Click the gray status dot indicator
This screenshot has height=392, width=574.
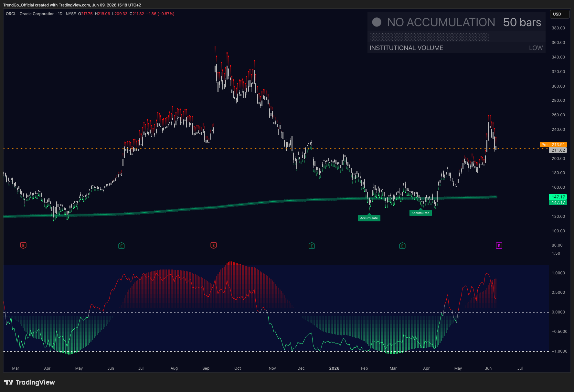tap(377, 22)
